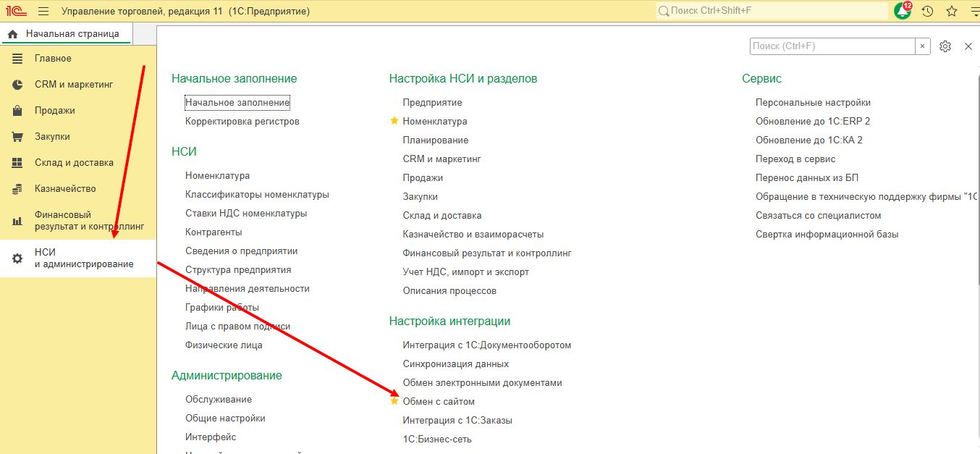Toggle favorite star next to Номенклатура
This screenshot has width=980, height=454.
pos(394,122)
